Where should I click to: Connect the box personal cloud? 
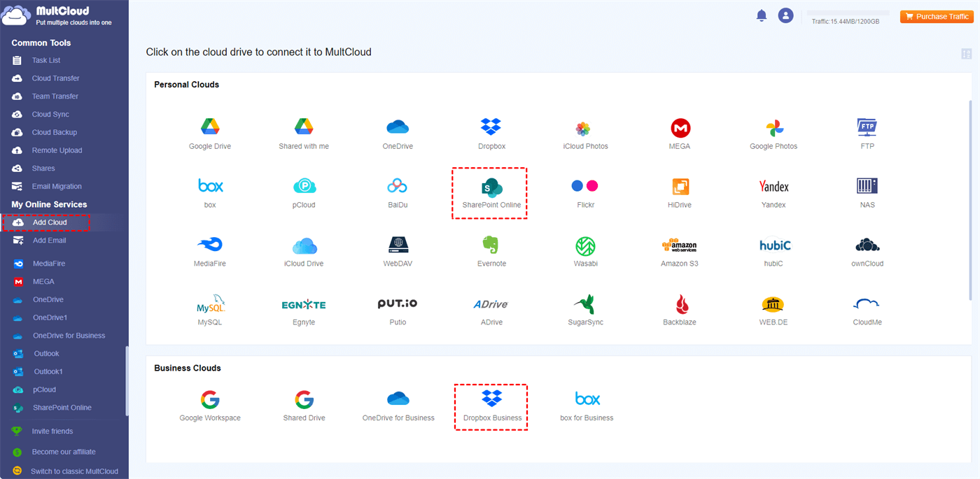tap(210, 192)
